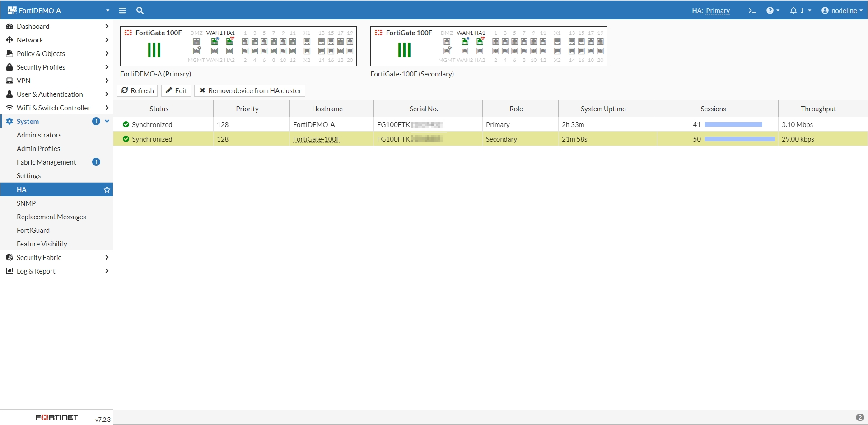
Task: Expand the Security Profiles chevron
Action: click(x=107, y=67)
